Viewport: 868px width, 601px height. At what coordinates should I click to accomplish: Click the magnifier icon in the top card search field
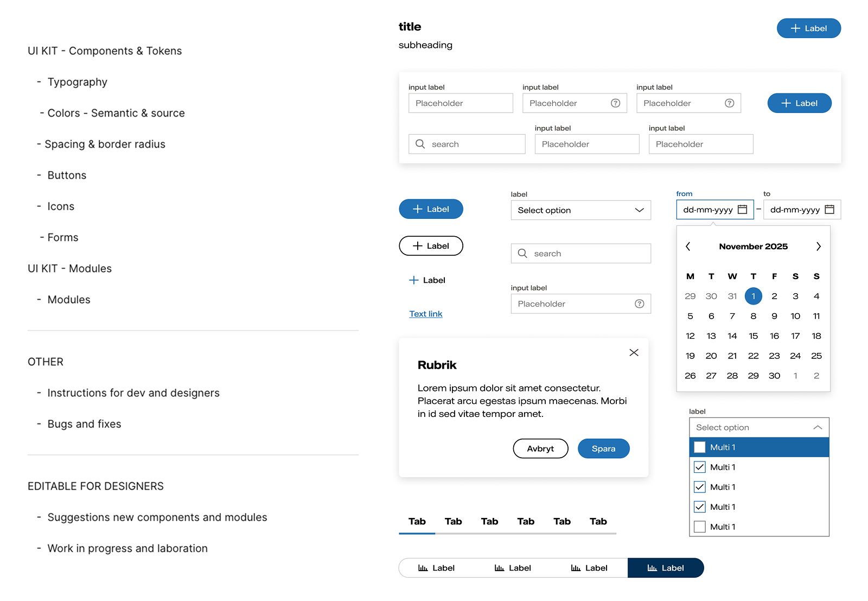(x=420, y=144)
